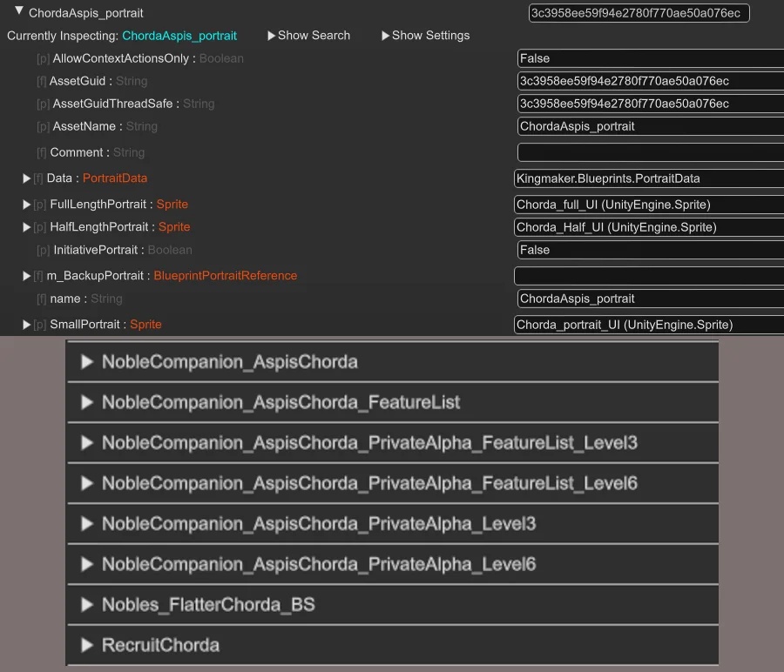Click the ChordaAspis_portrait header title text
784x672 pixels.
click(x=86, y=13)
